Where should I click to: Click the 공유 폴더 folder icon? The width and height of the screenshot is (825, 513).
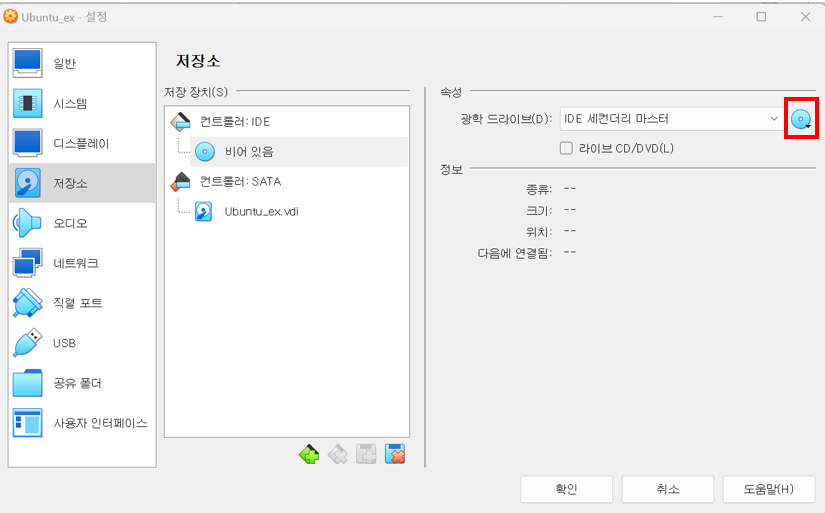tap(27, 383)
